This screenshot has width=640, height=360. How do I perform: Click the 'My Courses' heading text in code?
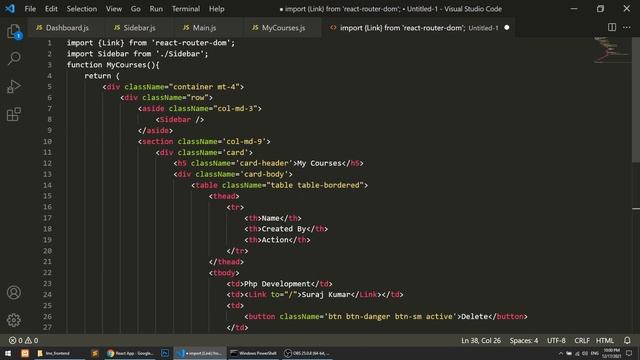coord(319,163)
